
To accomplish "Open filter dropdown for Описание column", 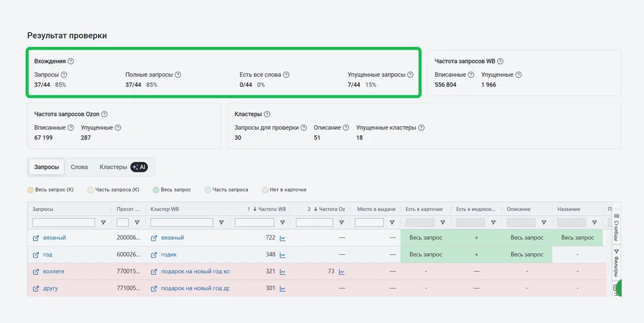I will [x=544, y=223].
